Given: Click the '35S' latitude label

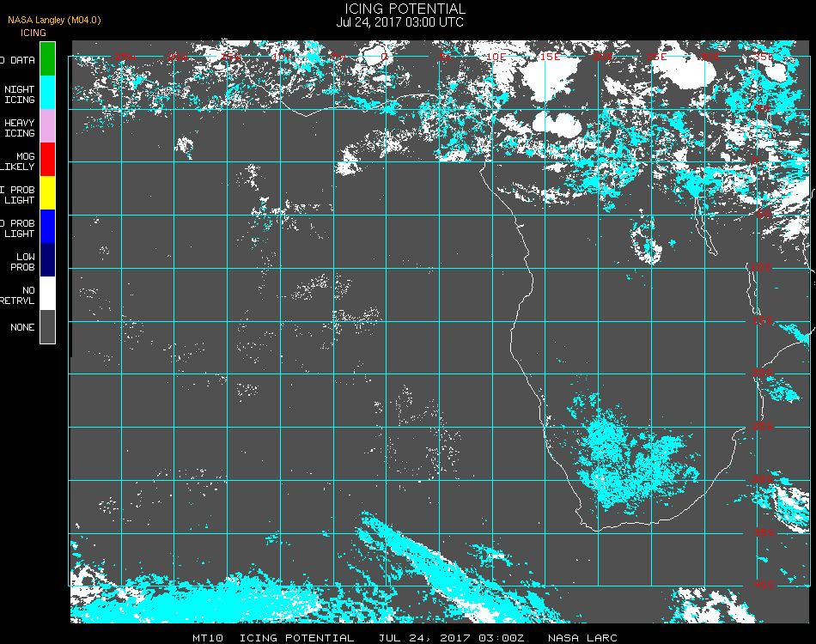Looking at the screenshot, I should coord(764,532).
